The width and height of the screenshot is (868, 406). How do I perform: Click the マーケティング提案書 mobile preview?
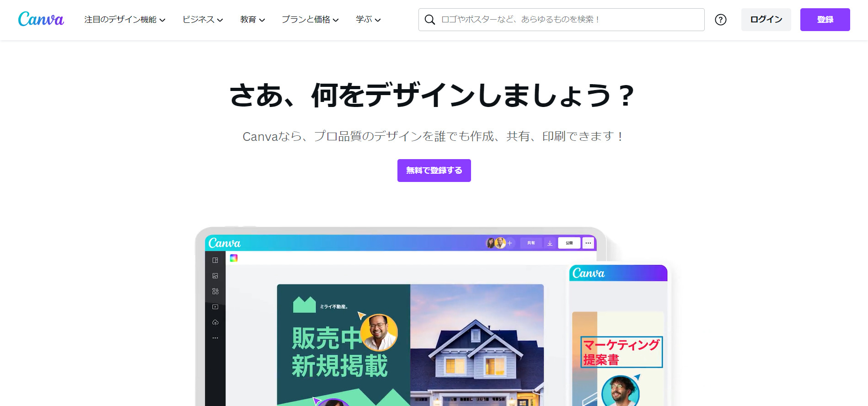pyautogui.click(x=618, y=336)
